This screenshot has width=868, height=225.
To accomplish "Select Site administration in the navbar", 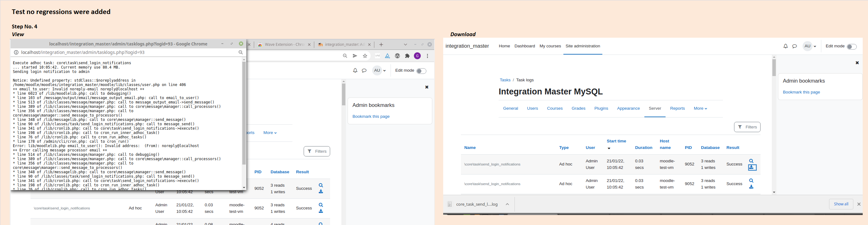I will [x=583, y=46].
